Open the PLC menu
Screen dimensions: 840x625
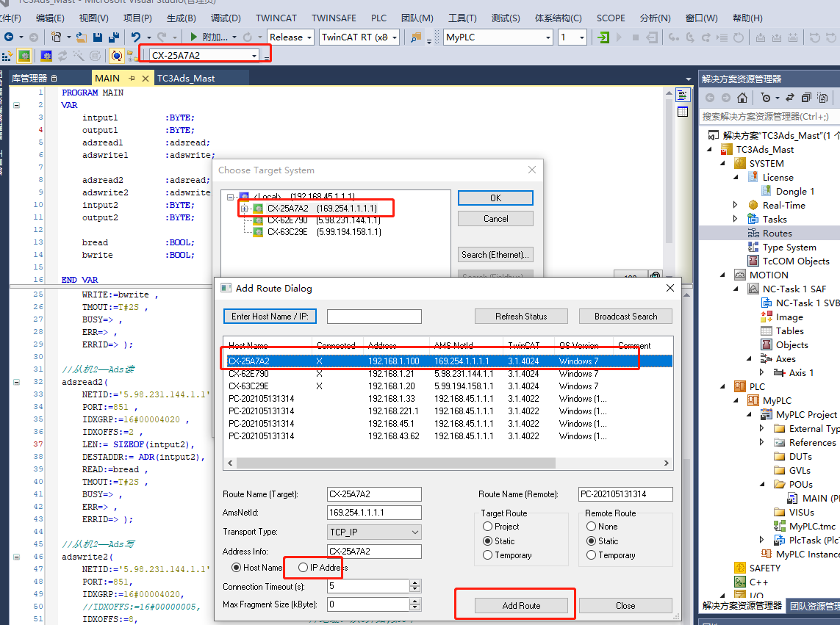coord(378,18)
